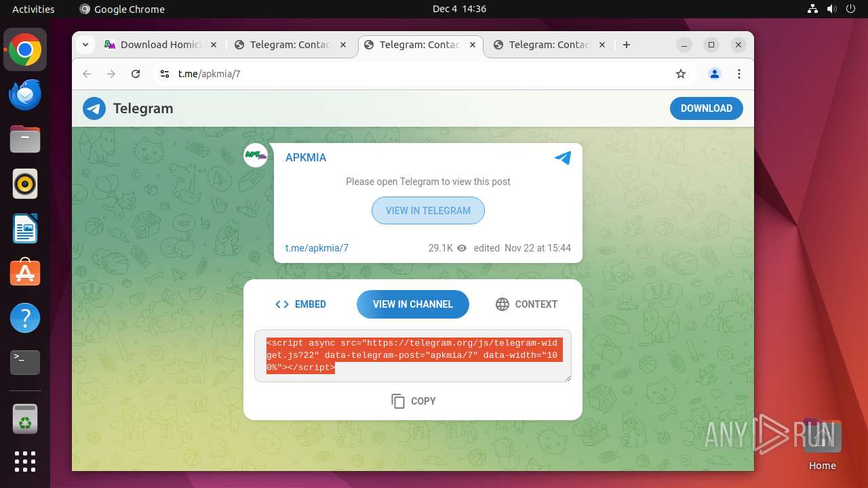The width and height of the screenshot is (868, 488).
Task: Click the views eye icon next to 29.1K
Action: click(x=462, y=248)
